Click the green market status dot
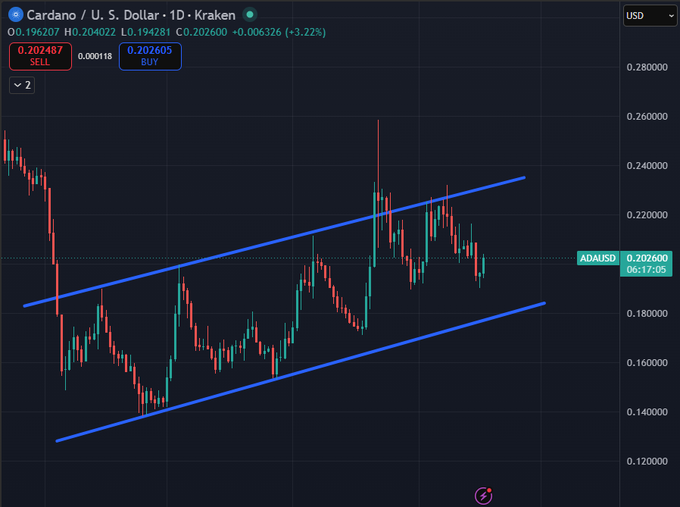Image resolution: width=680 pixels, height=507 pixels. pyautogui.click(x=250, y=15)
